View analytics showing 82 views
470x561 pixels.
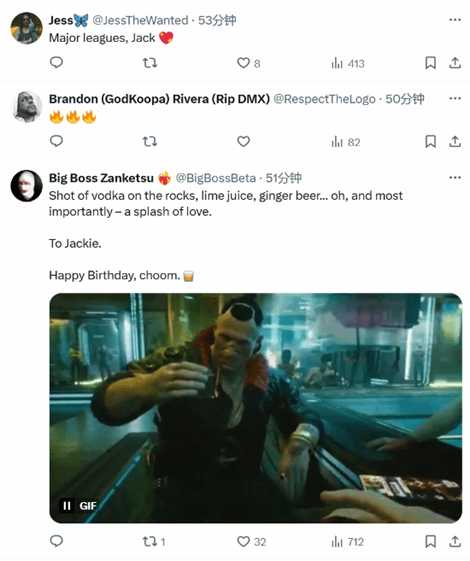point(346,142)
